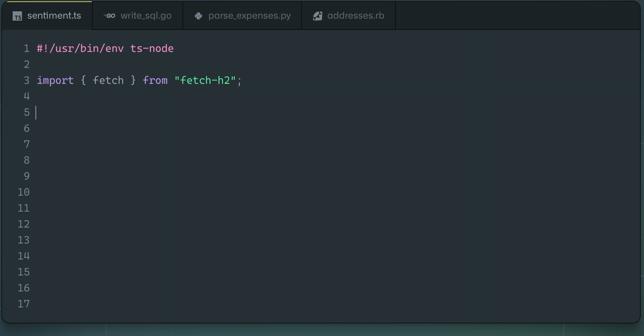Click line number 1
This screenshot has width=644, height=336.
click(x=26, y=48)
